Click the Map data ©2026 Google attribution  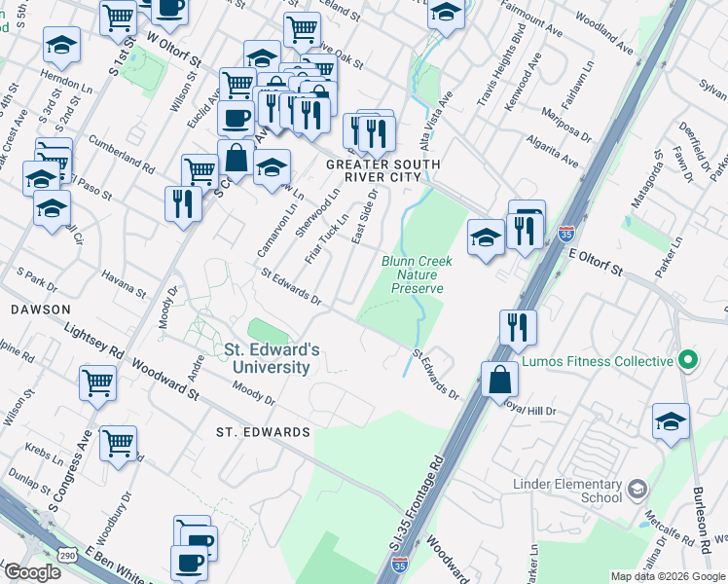pos(668,577)
